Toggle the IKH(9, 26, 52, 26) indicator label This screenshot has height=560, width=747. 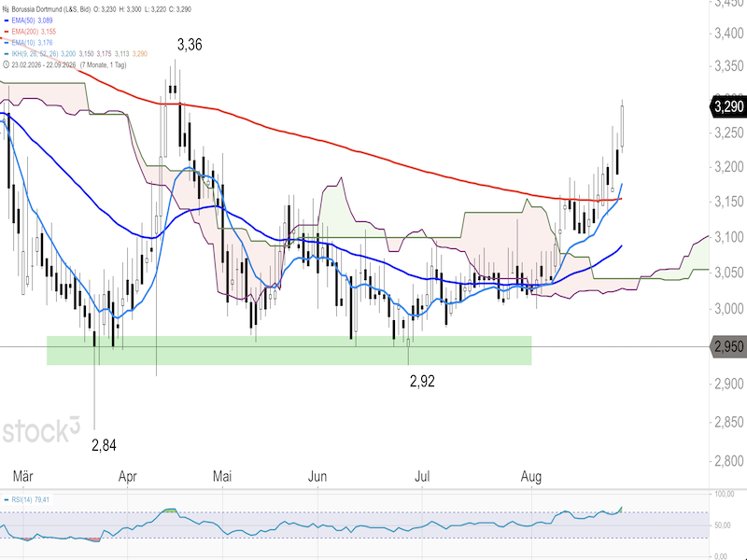click(35, 54)
